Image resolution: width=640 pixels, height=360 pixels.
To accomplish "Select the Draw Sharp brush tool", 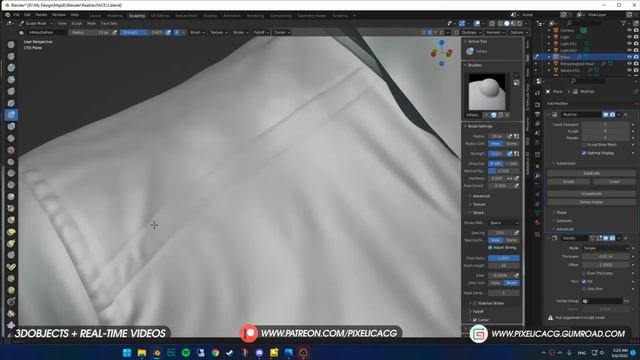I will point(11,56).
